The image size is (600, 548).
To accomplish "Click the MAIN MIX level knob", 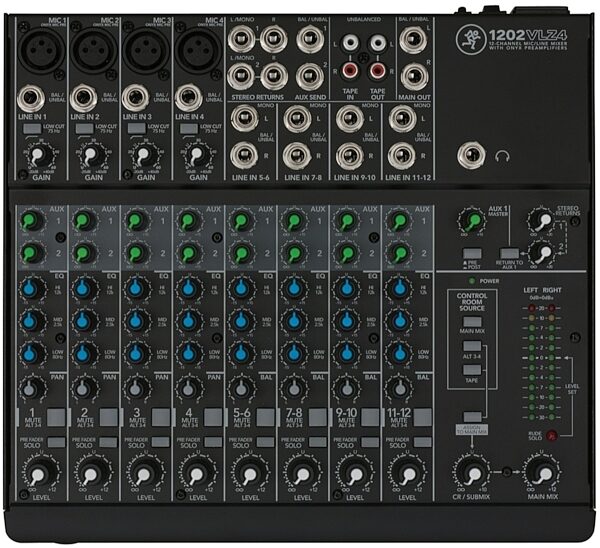I will coord(543,475).
